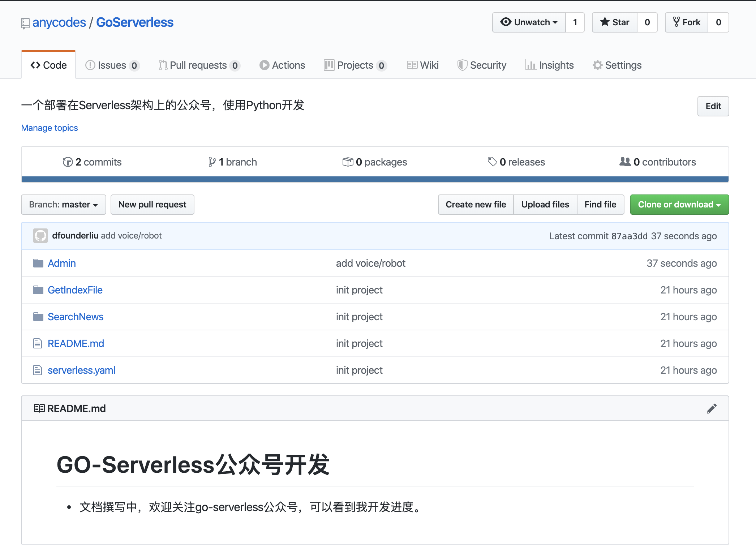Viewport: 756px width, 553px height.
Task: Open the Insights tab
Action: (549, 65)
